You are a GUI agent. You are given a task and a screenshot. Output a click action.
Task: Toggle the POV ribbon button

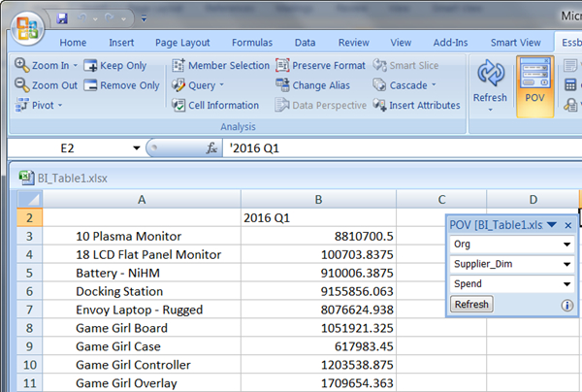534,86
